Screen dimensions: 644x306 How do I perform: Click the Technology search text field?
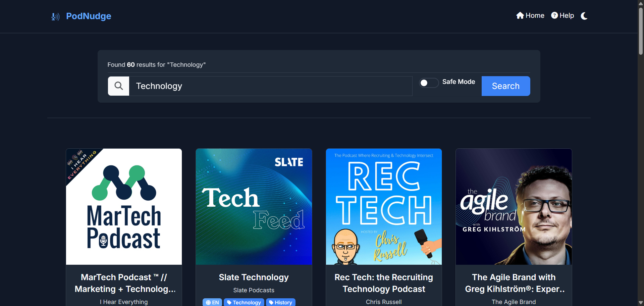click(270, 86)
